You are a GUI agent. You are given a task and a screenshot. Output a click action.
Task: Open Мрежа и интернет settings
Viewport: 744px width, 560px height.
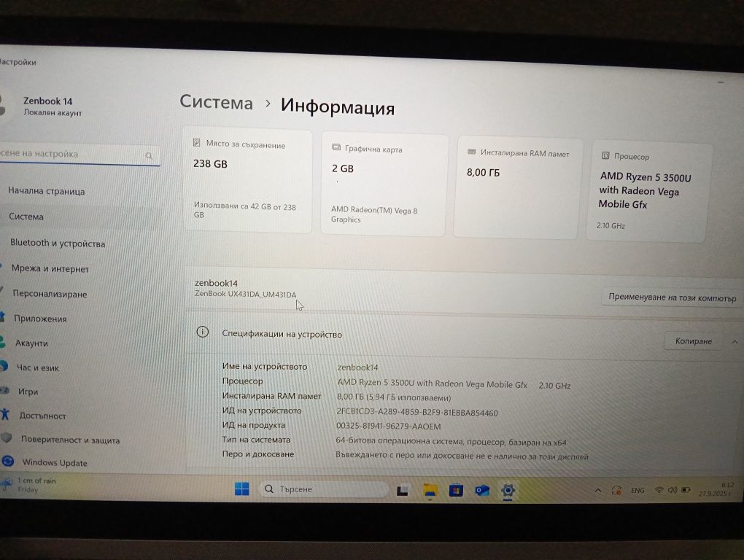pos(50,268)
